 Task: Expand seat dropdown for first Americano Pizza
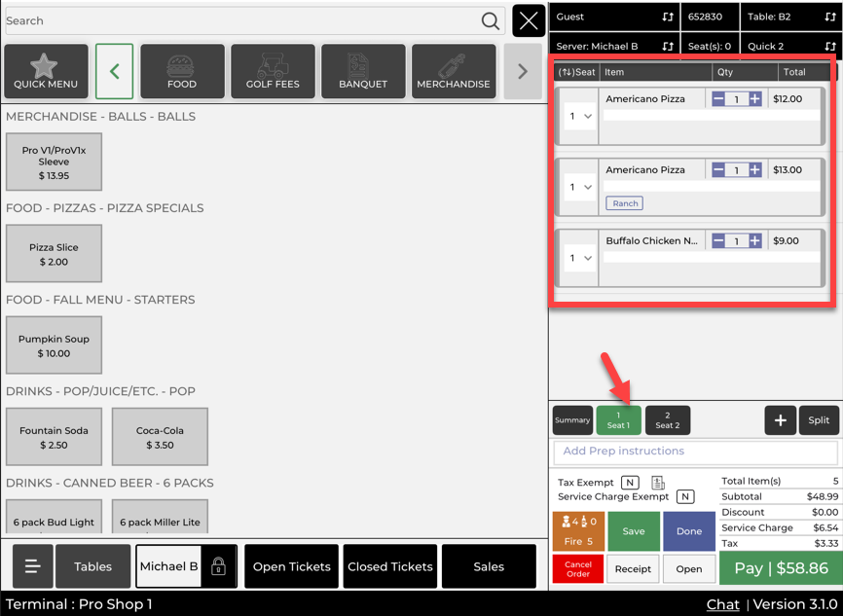tap(579, 117)
